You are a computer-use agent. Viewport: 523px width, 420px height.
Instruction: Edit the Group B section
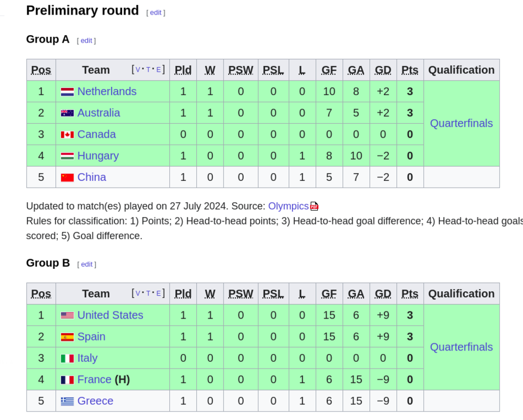87,264
